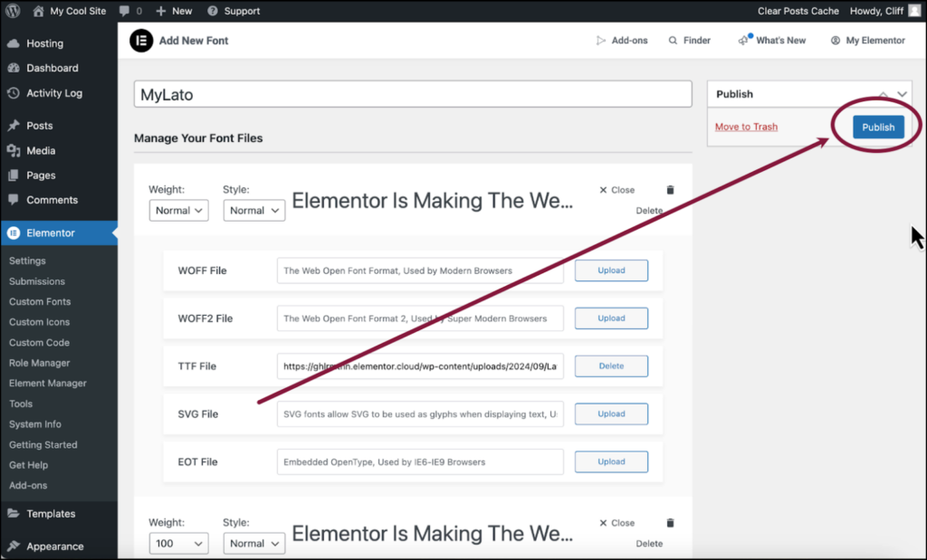Click the New plus item
This screenshot has height=560, width=927.
tap(174, 11)
